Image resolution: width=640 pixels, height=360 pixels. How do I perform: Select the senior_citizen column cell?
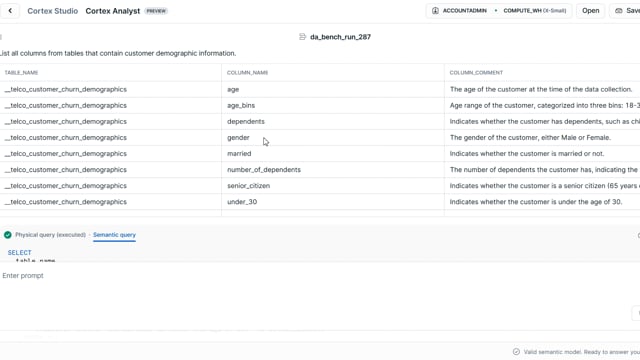[333, 186]
